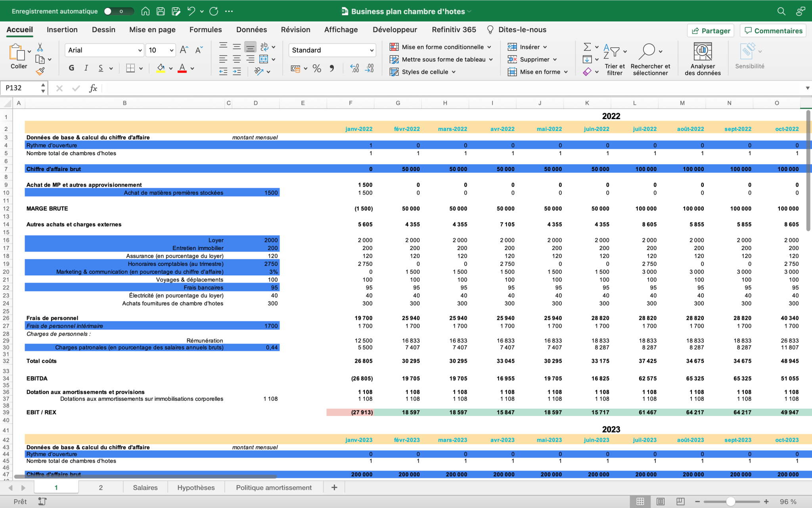This screenshot has height=508, width=812.
Task: Click the merge cells icon
Action: coord(264,60)
